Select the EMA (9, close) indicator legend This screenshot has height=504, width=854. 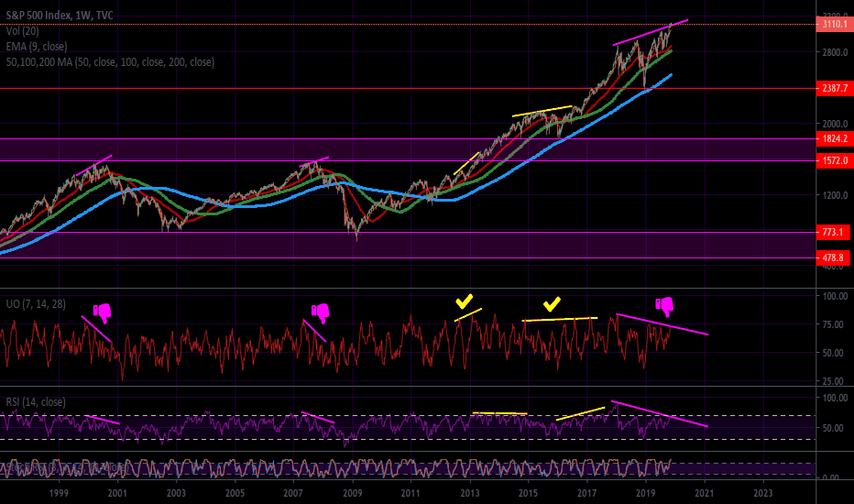point(37,47)
